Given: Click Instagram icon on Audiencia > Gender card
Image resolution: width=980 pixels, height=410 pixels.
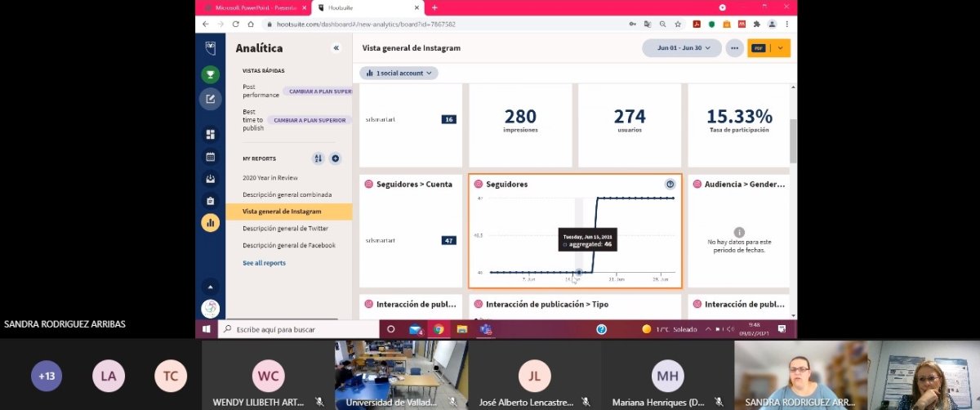Looking at the screenshot, I should [x=697, y=185].
